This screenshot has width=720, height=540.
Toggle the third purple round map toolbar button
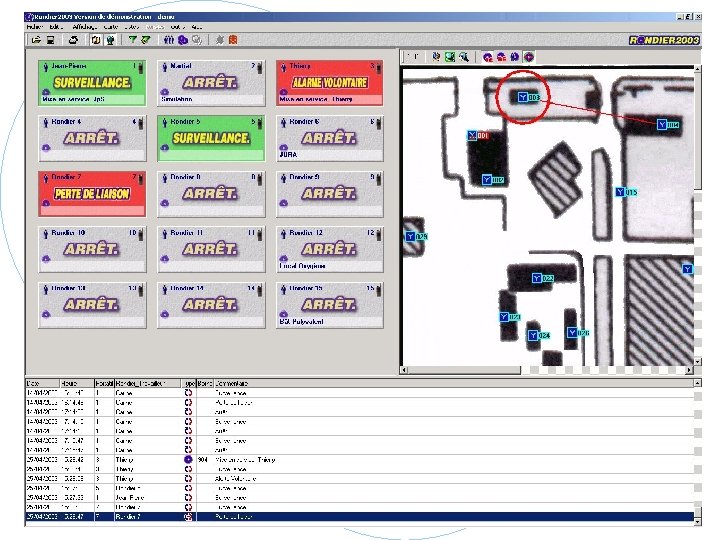coord(515,57)
